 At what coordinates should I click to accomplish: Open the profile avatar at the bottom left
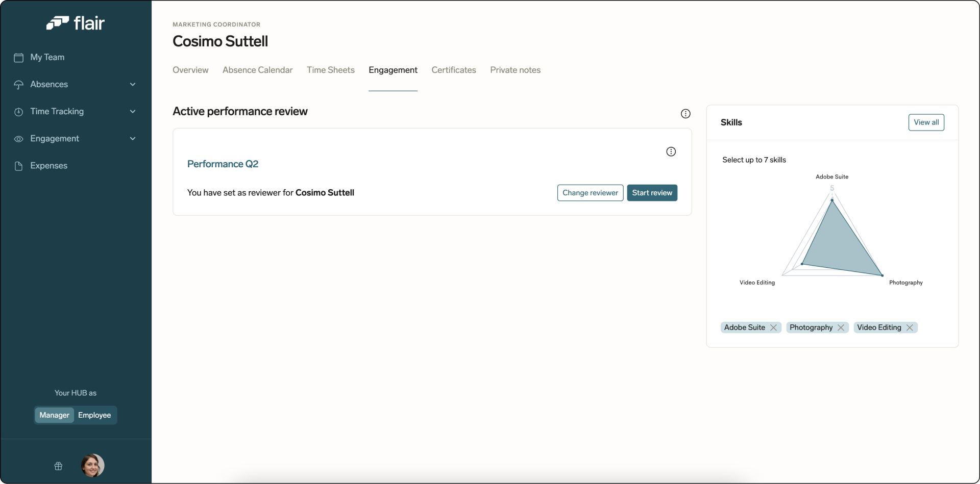point(92,466)
